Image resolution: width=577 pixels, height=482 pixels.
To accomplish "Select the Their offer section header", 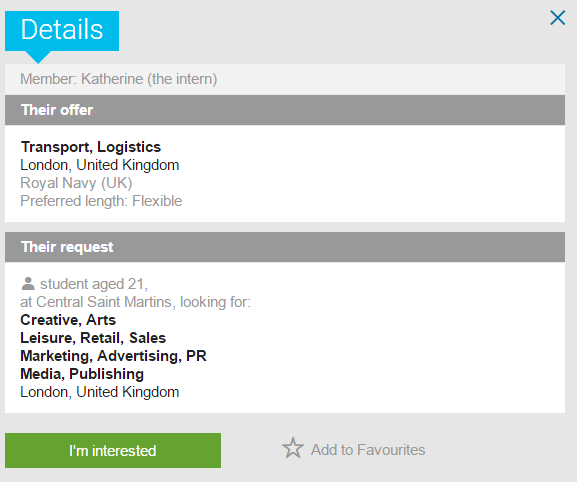I will tap(285, 110).
